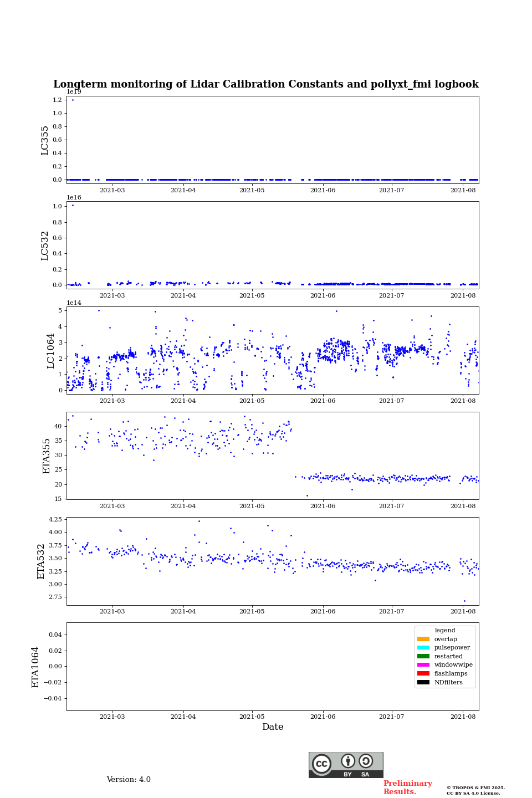Viewport: 532px width, 798px height.
Task: Click the green restarted legend swatch
Action: coord(423,656)
